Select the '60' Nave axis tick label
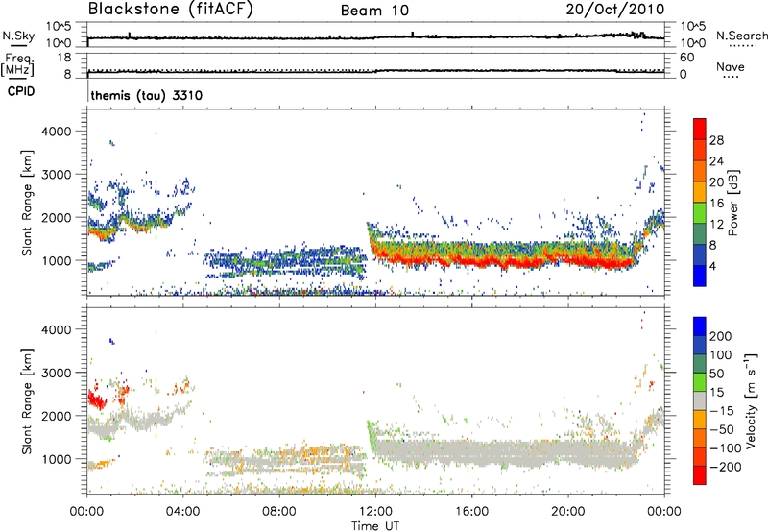This screenshot has height=532, width=768. point(686,58)
